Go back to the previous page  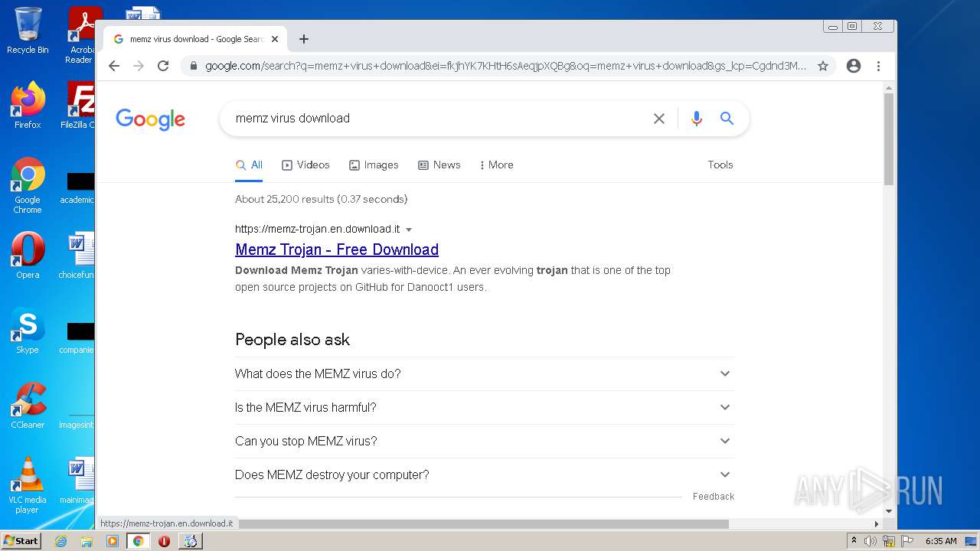coord(114,66)
